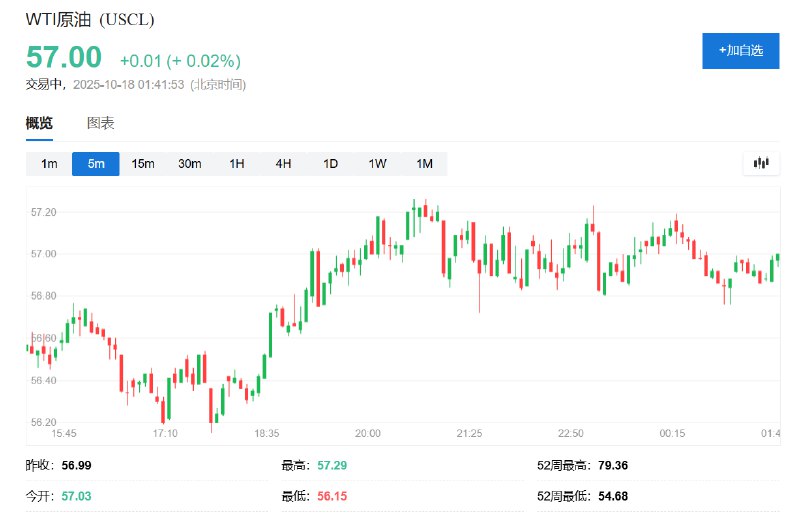Viewport: 800px width, 514px height.
Task: Click the +加自选 add to watchlist button
Action: 740,50
